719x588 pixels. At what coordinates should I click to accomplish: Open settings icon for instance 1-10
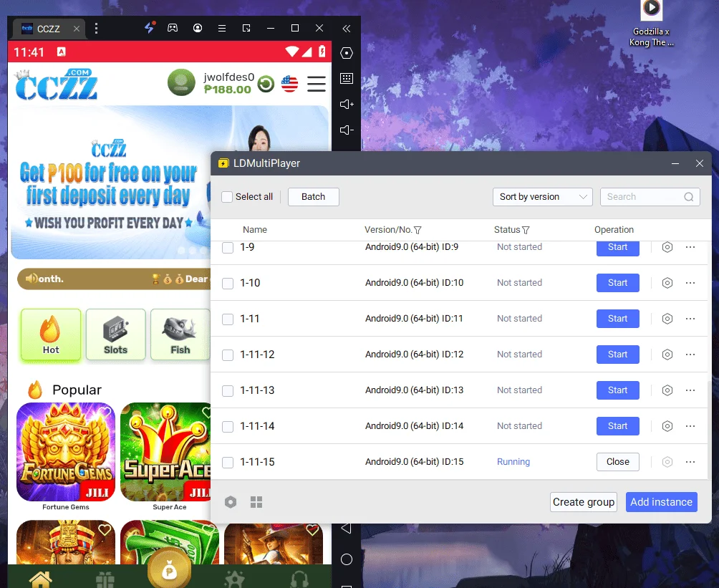click(667, 282)
